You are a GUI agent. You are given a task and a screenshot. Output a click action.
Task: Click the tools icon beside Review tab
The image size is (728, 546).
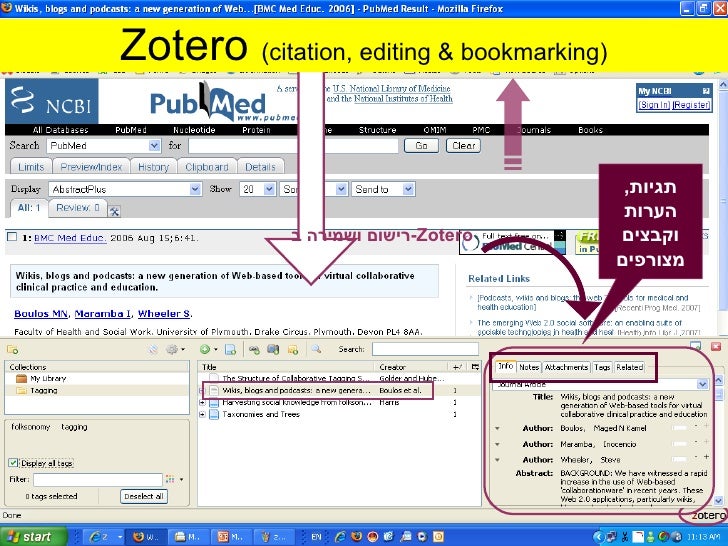point(114,212)
